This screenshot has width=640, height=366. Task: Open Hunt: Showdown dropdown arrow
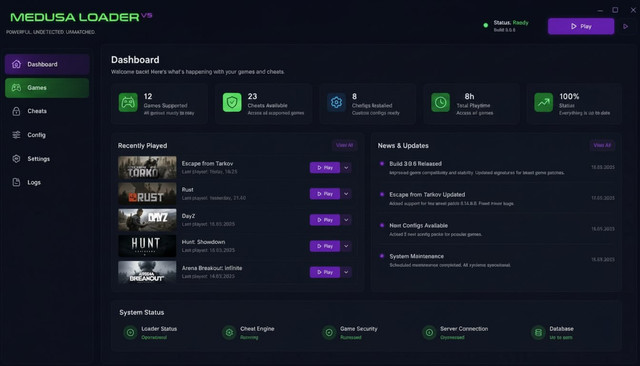pos(346,246)
